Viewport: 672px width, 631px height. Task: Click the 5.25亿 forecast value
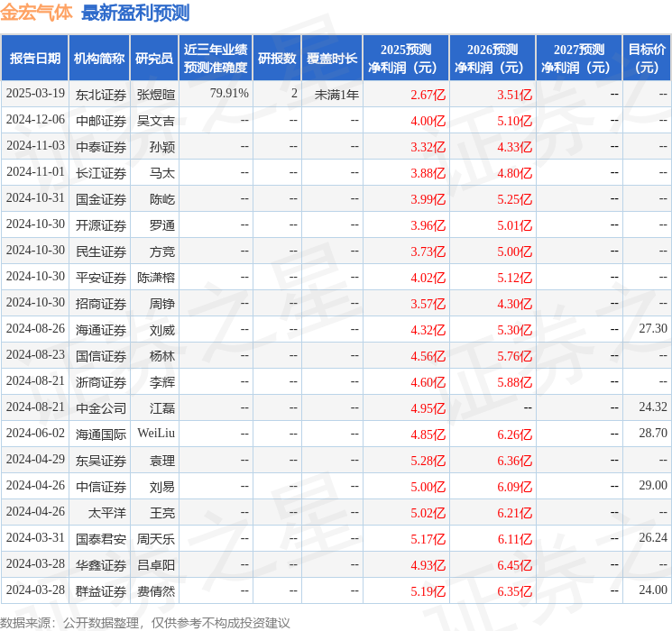coord(514,199)
